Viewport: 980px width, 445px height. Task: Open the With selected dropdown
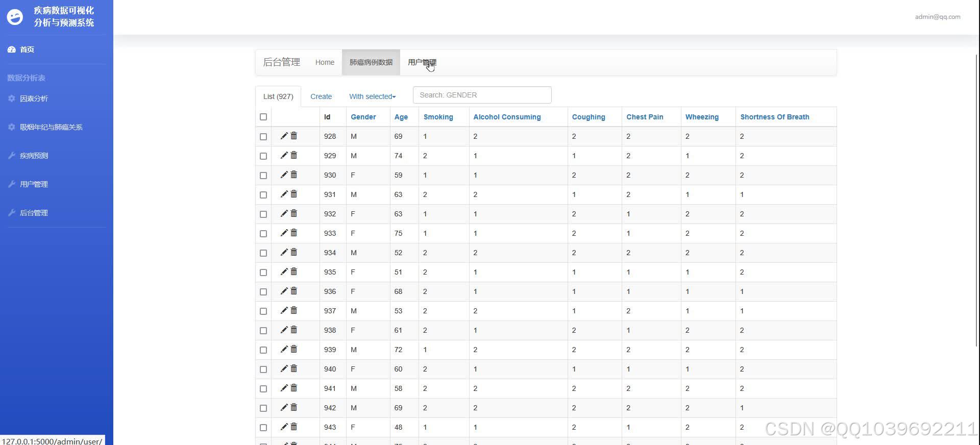coord(373,96)
